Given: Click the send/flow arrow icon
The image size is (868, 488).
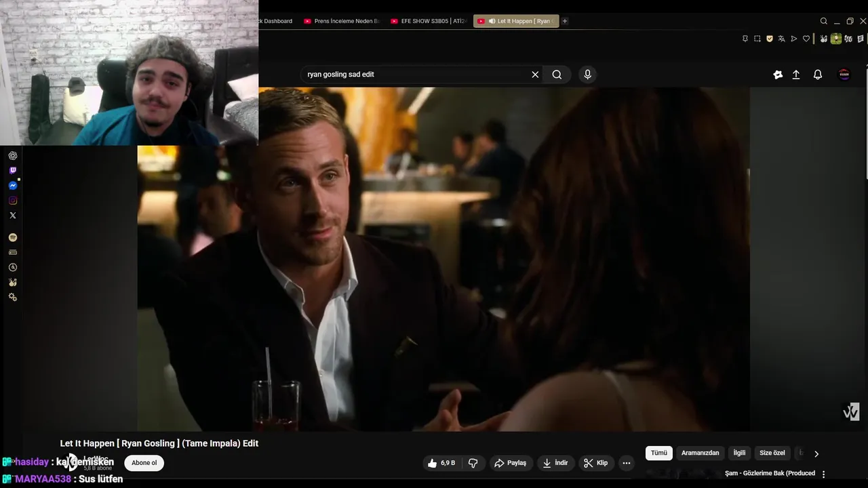Looking at the screenshot, I should tap(794, 39).
